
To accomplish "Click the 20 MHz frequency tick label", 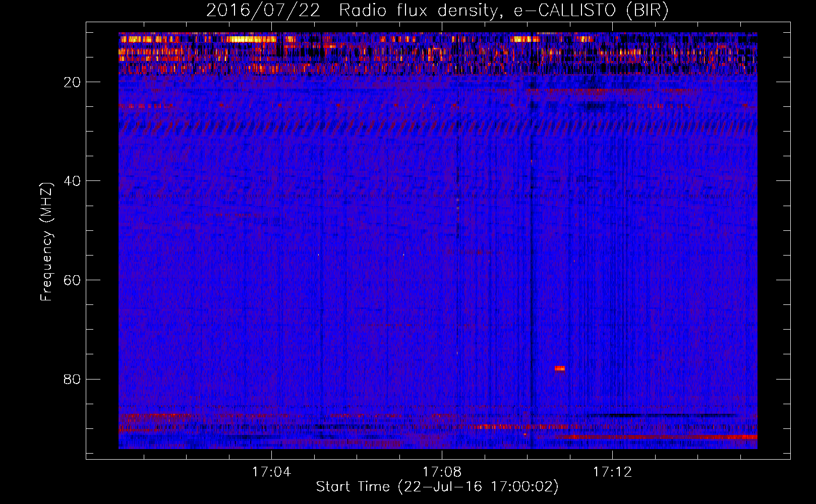I will point(72,82).
